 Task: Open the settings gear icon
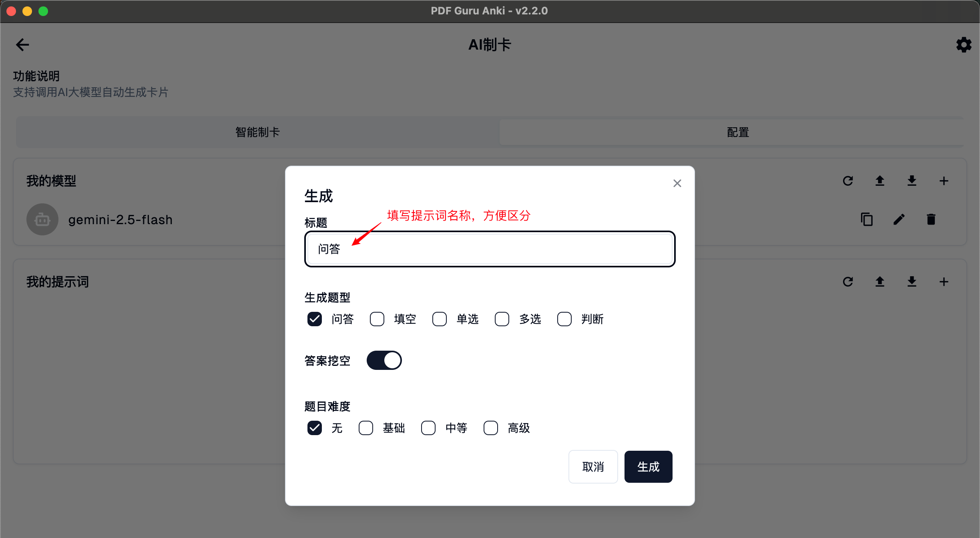pos(964,44)
